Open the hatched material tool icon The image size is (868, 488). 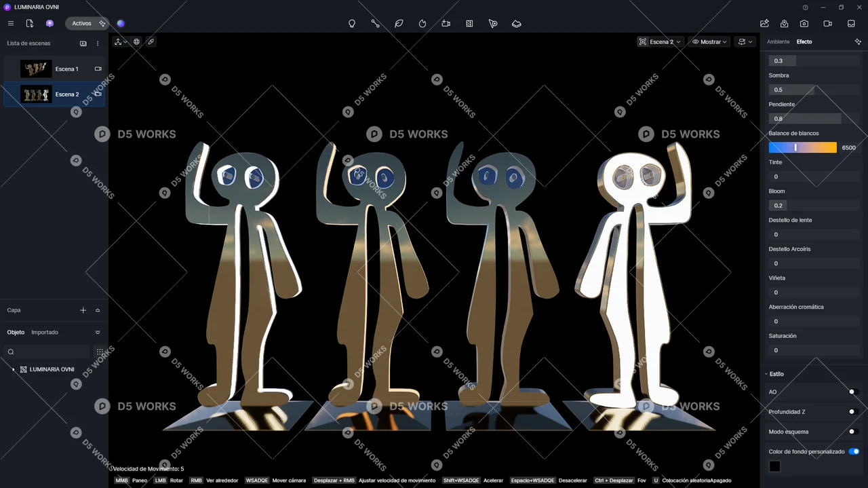(x=469, y=23)
